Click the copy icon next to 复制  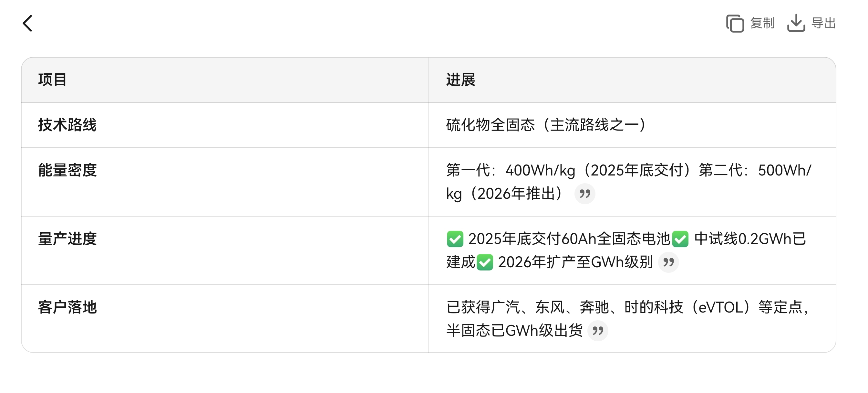point(735,23)
